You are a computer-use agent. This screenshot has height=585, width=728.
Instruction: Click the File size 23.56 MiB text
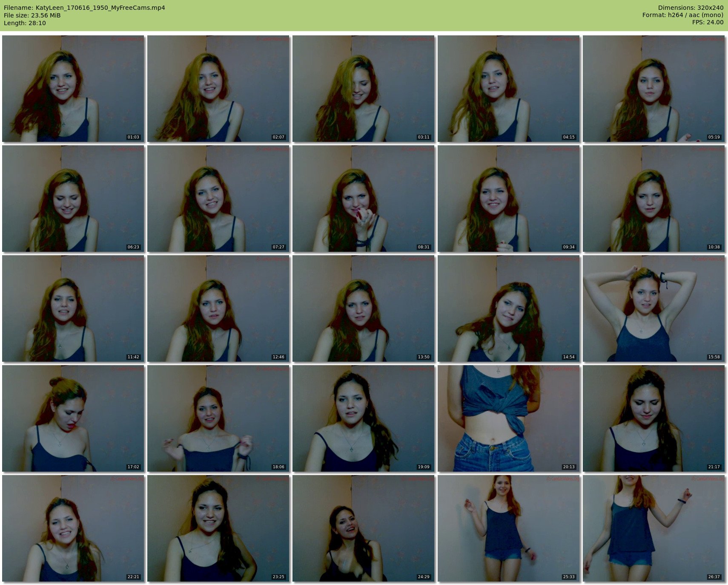pos(32,15)
